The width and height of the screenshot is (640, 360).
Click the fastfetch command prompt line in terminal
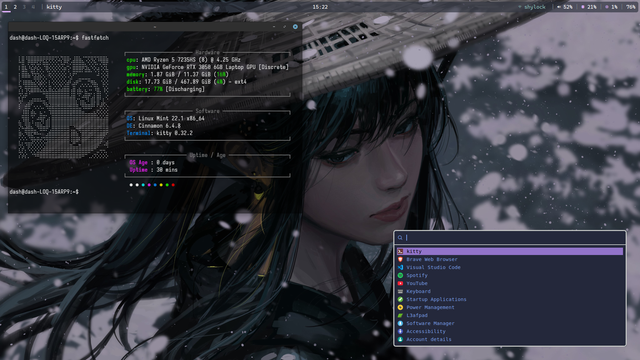click(59, 38)
